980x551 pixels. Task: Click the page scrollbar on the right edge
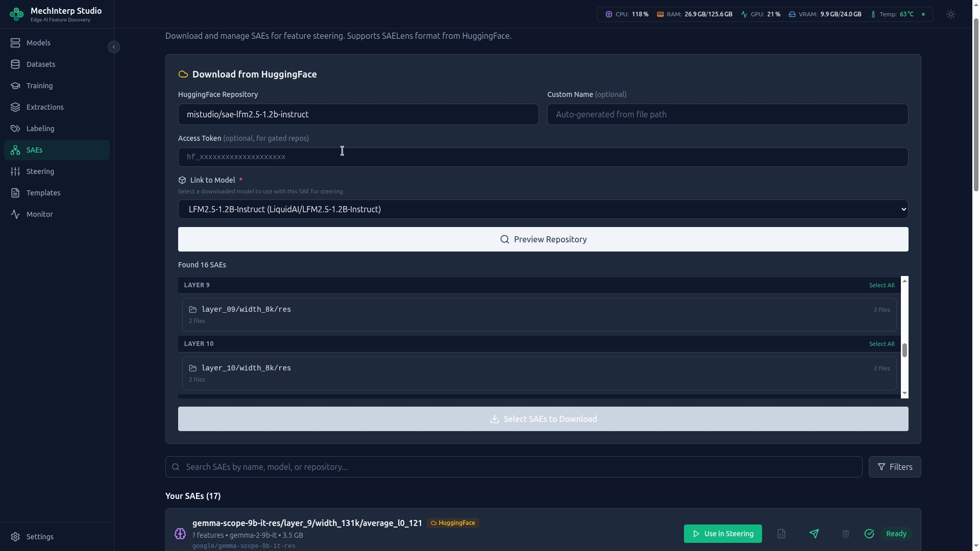(976, 106)
